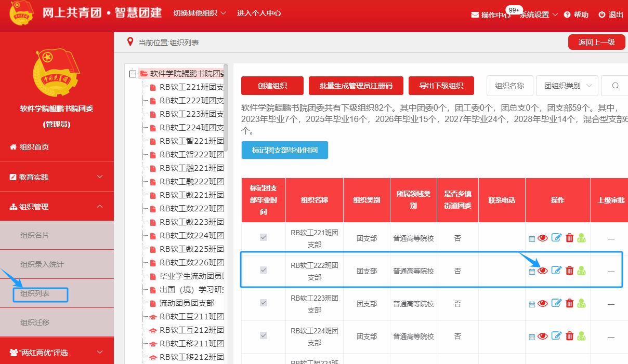This screenshot has width=628, height=364.
Task: View RB软工224班团支部 details via eye icon
Action: pyautogui.click(x=543, y=336)
